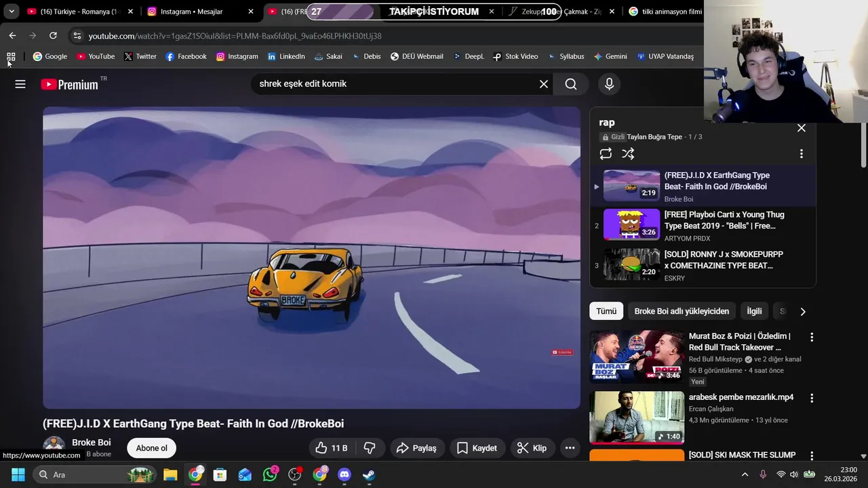Viewport: 868px width, 488px height.
Task: Subscribe using Abone ol
Action: pos(151,448)
